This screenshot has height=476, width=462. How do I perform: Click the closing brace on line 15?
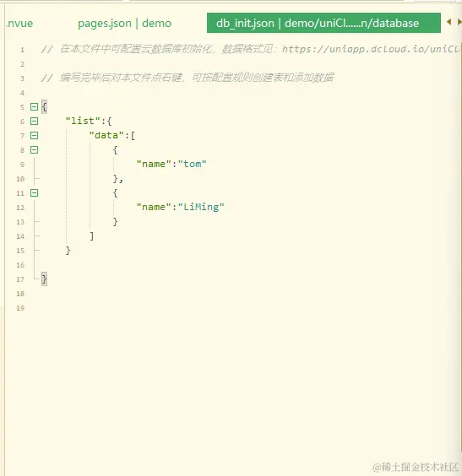click(68, 250)
